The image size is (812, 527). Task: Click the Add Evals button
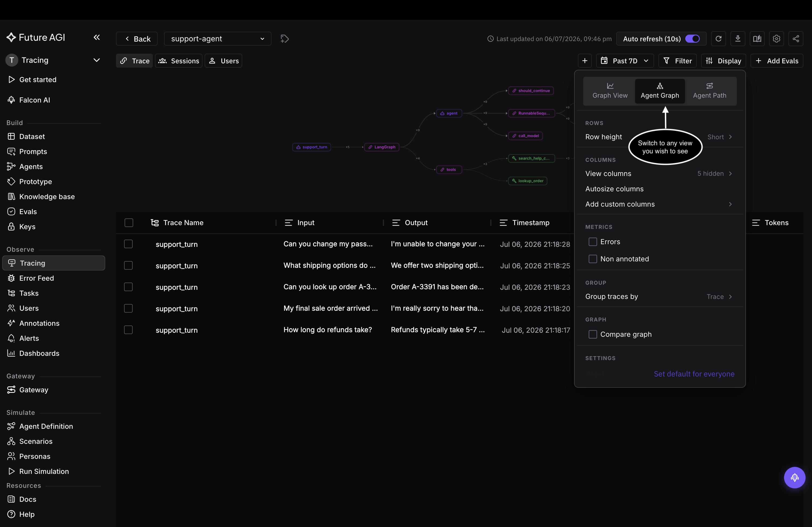[x=777, y=61]
